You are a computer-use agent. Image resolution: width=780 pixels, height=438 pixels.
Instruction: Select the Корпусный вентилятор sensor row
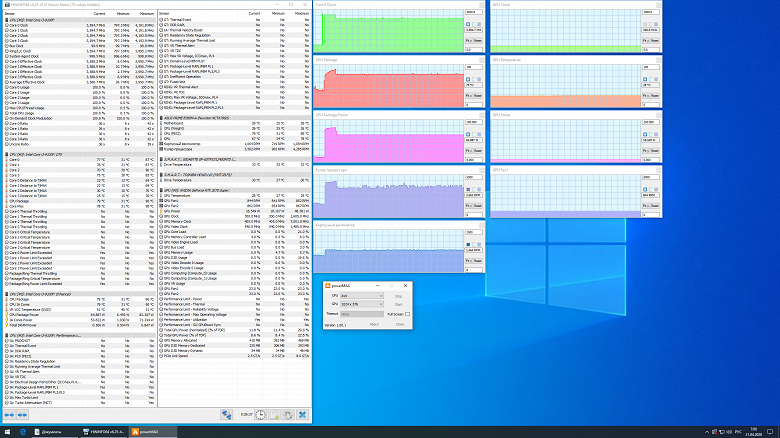(235, 144)
